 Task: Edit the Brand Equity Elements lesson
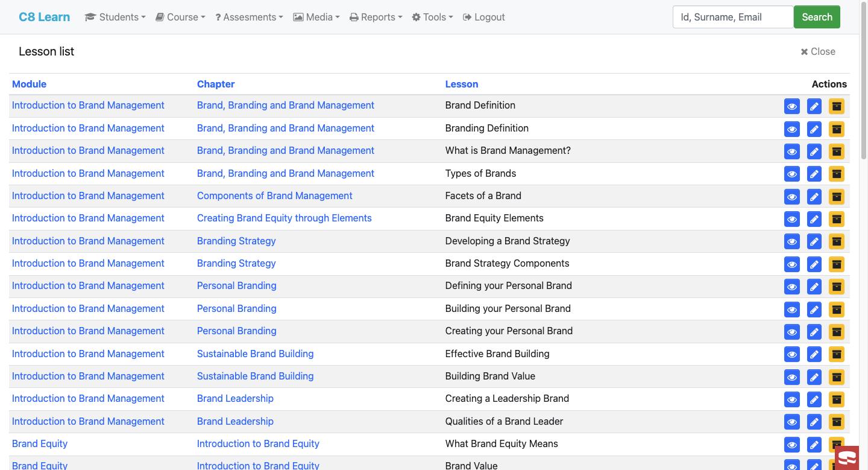[814, 219]
